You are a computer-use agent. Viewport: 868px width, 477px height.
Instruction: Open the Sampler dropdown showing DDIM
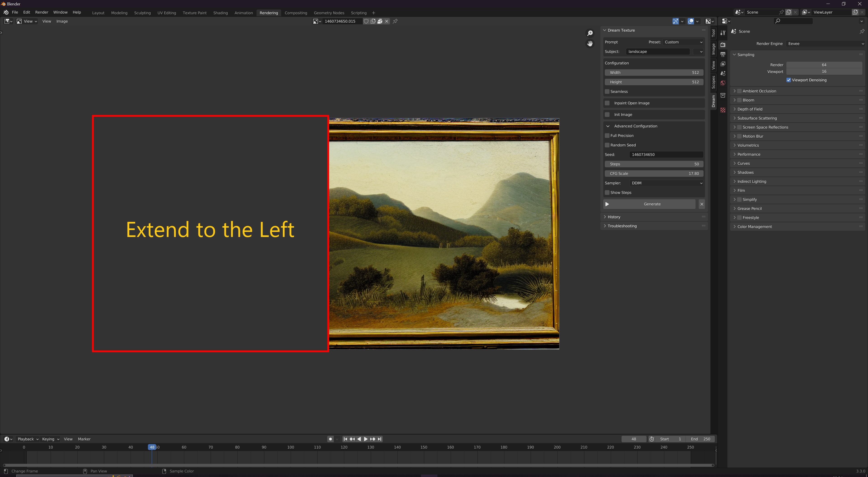click(x=666, y=183)
